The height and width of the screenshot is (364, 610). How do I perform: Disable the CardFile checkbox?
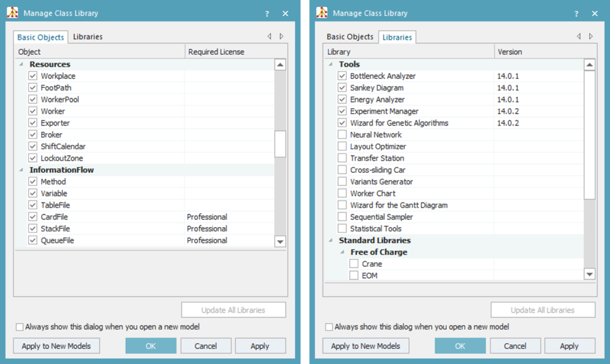click(x=33, y=217)
